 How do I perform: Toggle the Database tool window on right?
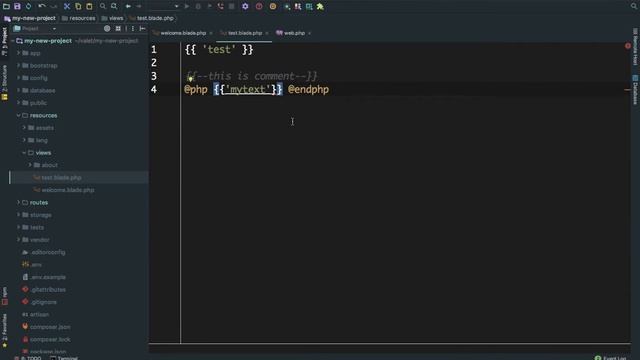click(x=636, y=90)
